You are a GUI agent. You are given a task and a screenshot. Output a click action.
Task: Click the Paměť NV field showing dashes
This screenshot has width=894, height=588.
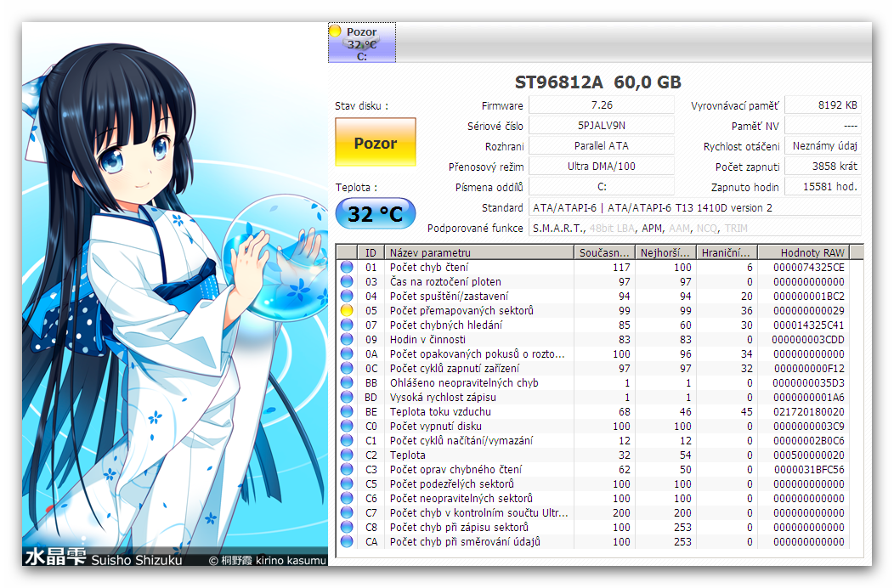(x=823, y=126)
